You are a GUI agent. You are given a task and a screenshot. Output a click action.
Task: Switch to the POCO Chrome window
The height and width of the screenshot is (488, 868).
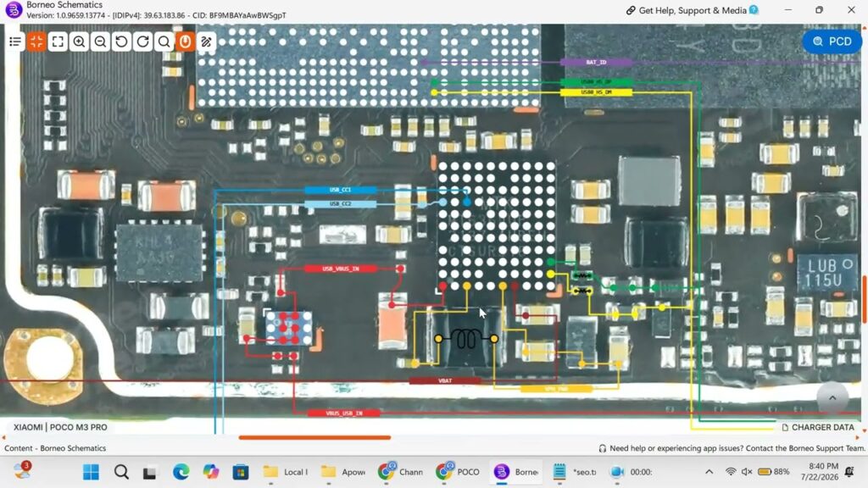458,472
